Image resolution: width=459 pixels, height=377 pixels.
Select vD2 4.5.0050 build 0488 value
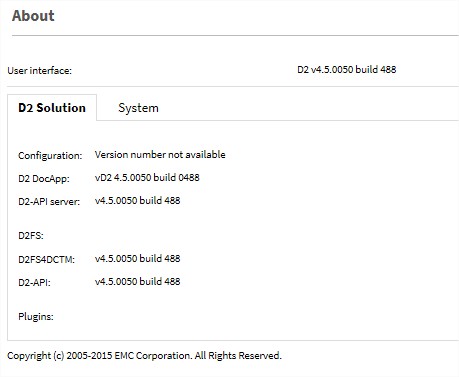point(147,177)
